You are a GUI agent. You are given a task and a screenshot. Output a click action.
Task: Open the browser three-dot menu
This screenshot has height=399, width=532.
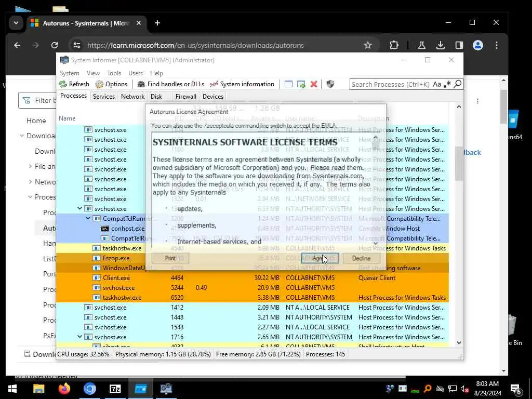coord(496,45)
